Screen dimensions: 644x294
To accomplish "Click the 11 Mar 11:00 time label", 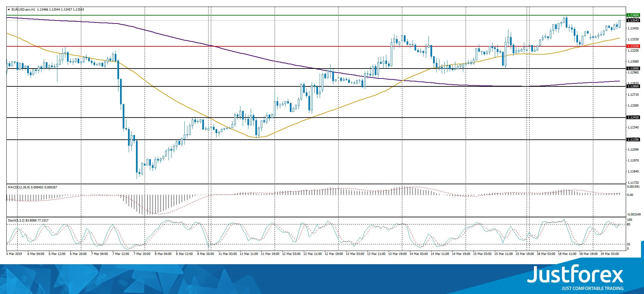I will 249,254.
